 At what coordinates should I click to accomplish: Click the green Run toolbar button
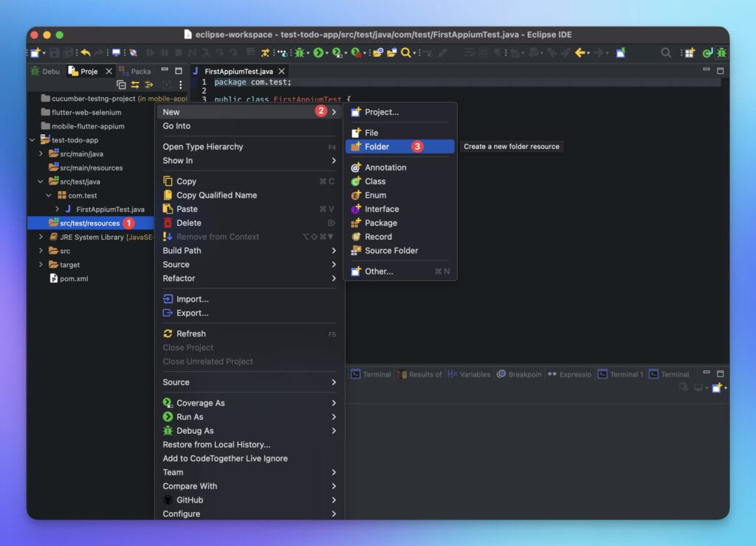[x=318, y=52]
